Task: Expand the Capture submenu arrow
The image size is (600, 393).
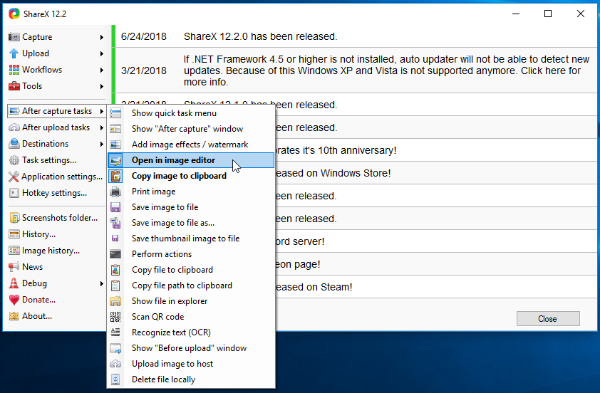Action: point(101,37)
